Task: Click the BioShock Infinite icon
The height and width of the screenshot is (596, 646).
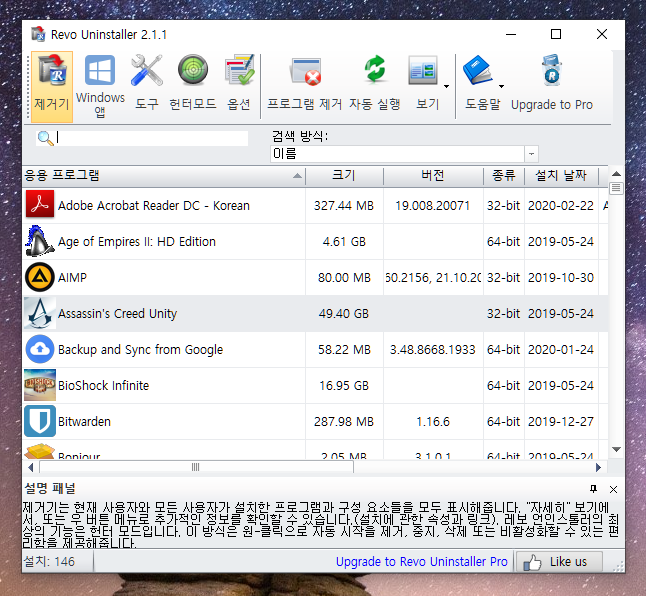Action: pyautogui.click(x=40, y=385)
